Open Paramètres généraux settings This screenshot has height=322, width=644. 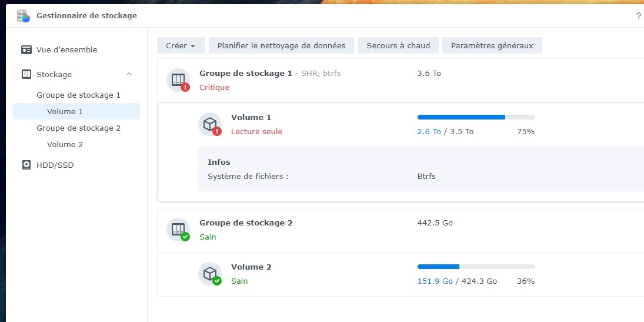click(492, 46)
